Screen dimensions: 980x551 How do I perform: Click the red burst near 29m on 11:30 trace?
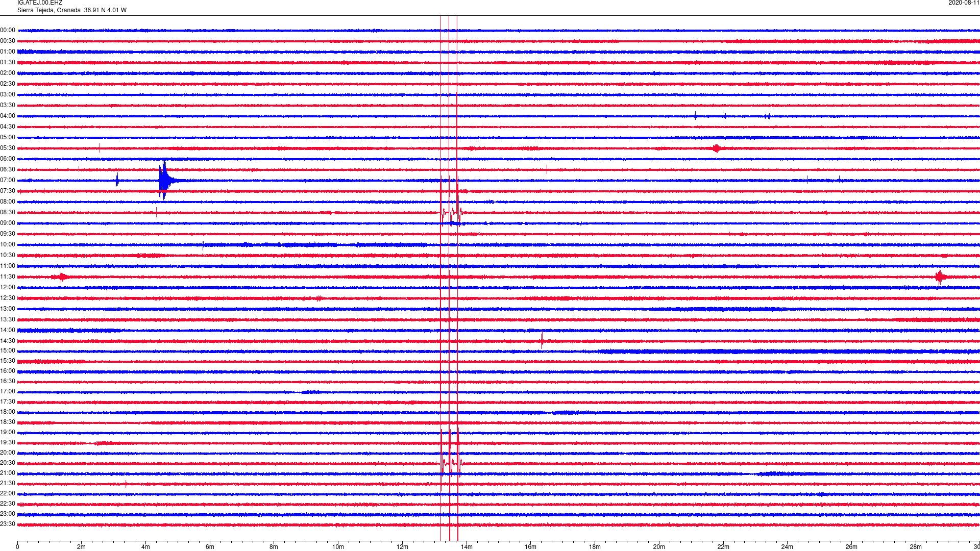tap(940, 277)
